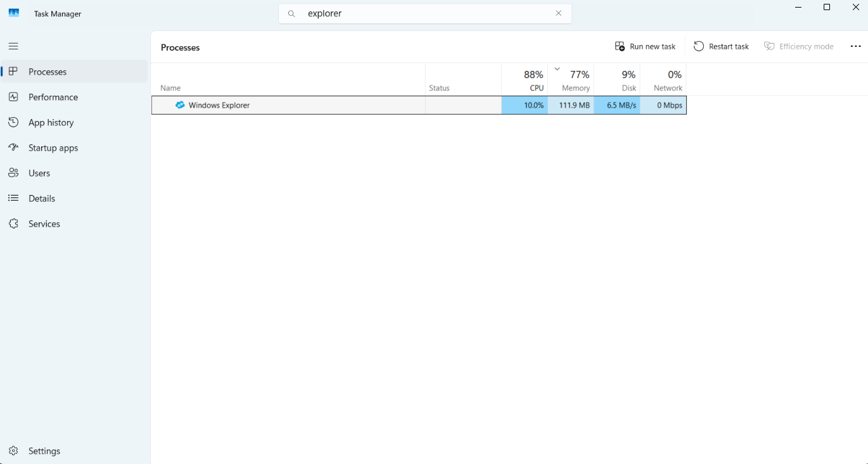The height and width of the screenshot is (464, 868).
Task: Sort by the Name column header
Action: click(x=288, y=80)
